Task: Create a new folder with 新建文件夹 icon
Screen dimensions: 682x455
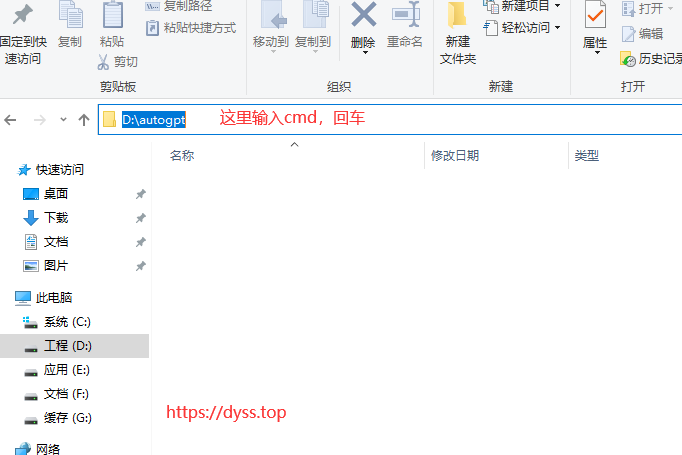Action: pos(457,16)
